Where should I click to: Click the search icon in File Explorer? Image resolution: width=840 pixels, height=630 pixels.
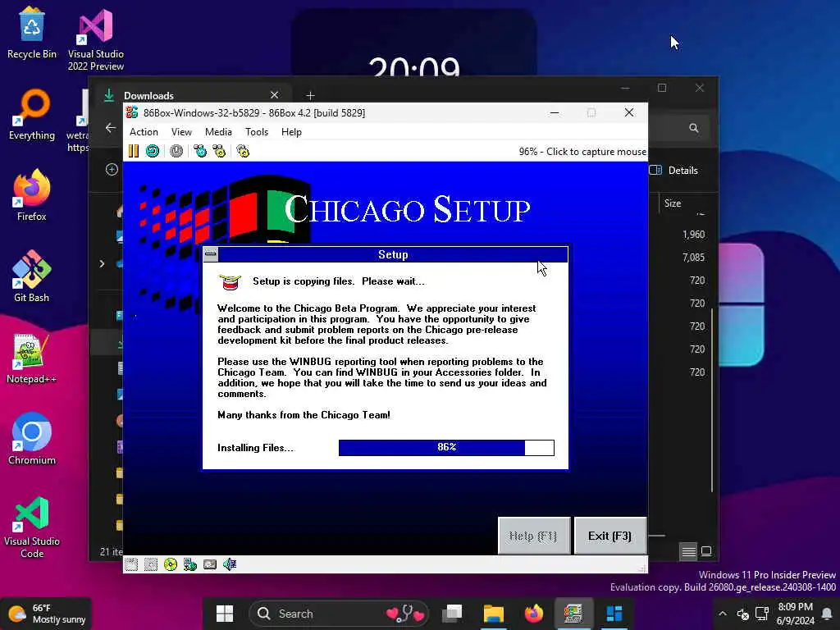pos(694,128)
